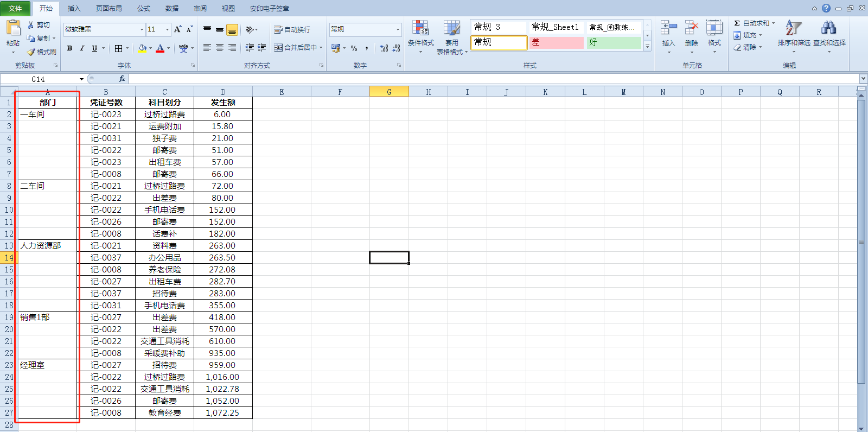Click the Increase Indent icon
Screen dimensions: 868x432
point(262,48)
